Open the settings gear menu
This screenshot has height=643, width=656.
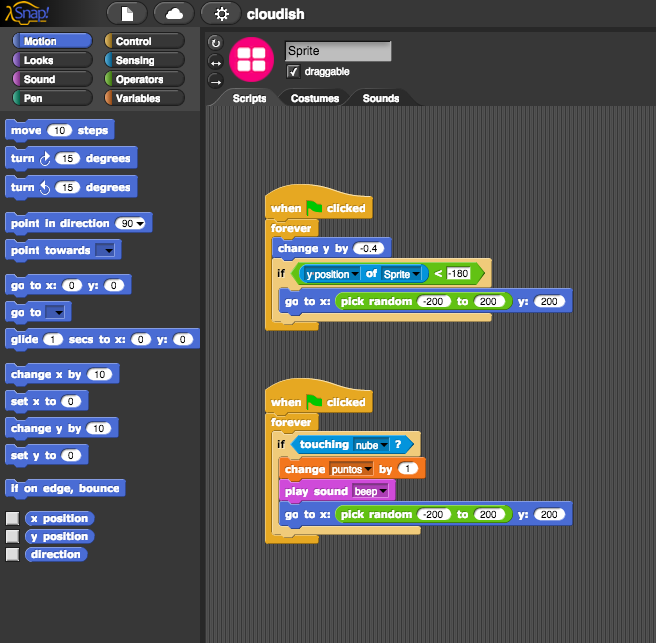pyautogui.click(x=221, y=14)
